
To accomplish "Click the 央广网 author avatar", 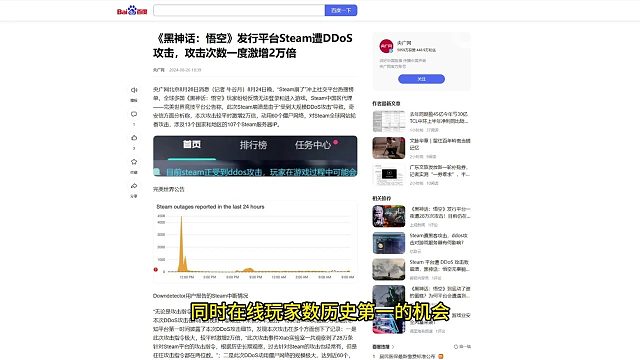I will 386,46.
